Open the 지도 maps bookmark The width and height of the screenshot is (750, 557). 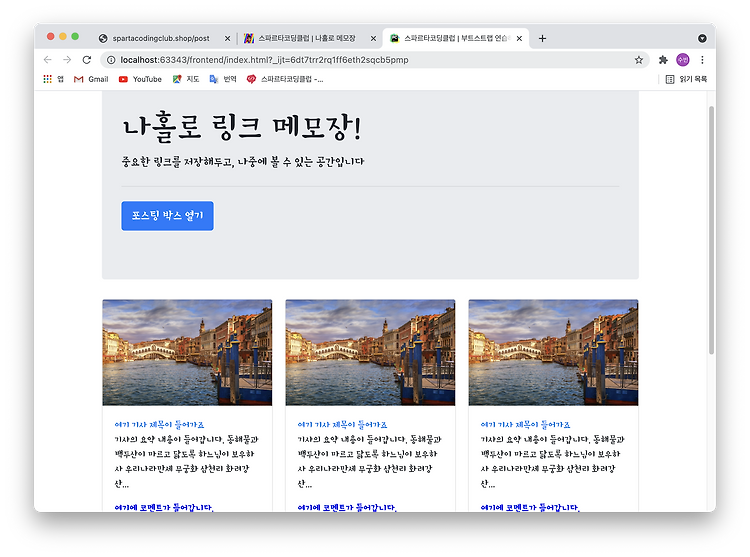186,79
